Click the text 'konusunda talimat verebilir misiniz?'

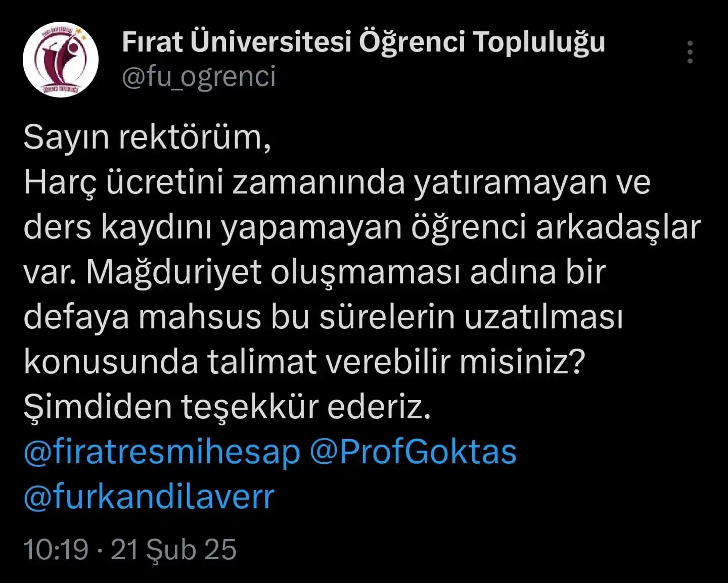304,362
